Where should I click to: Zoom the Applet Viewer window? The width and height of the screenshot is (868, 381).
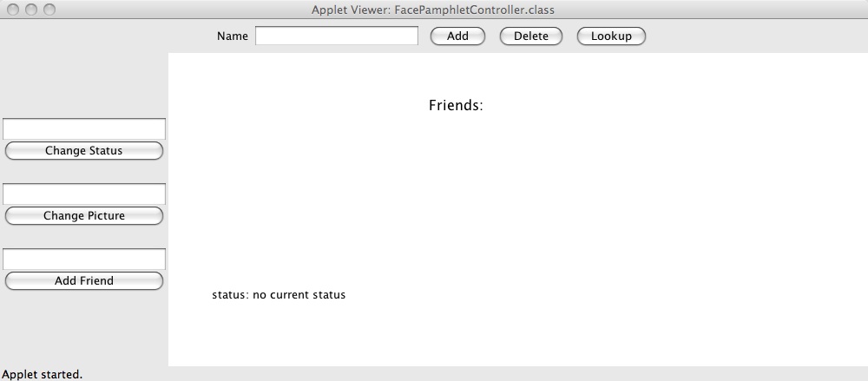[x=49, y=10]
